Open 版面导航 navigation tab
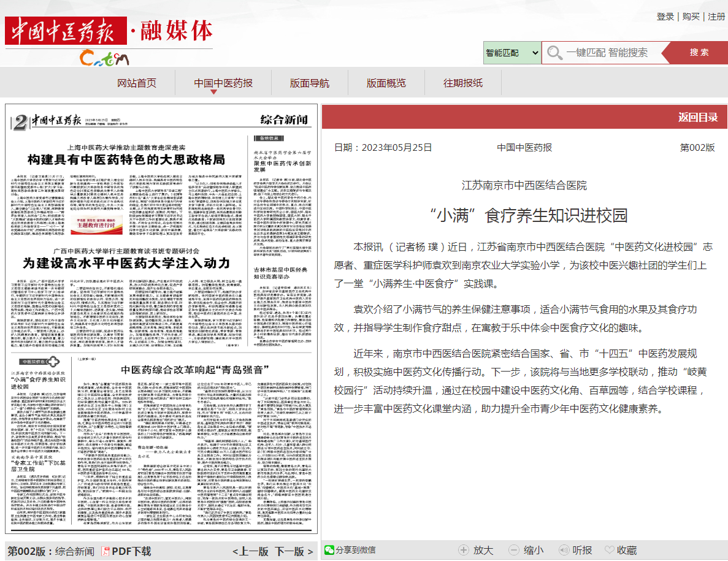This screenshot has height=561, width=728. click(x=310, y=83)
